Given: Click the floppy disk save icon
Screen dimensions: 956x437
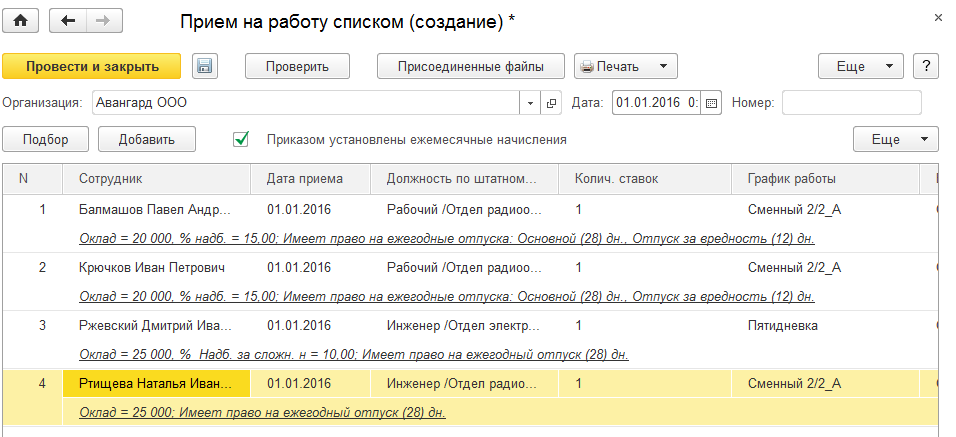Looking at the screenshot, I should click(205, 67).
